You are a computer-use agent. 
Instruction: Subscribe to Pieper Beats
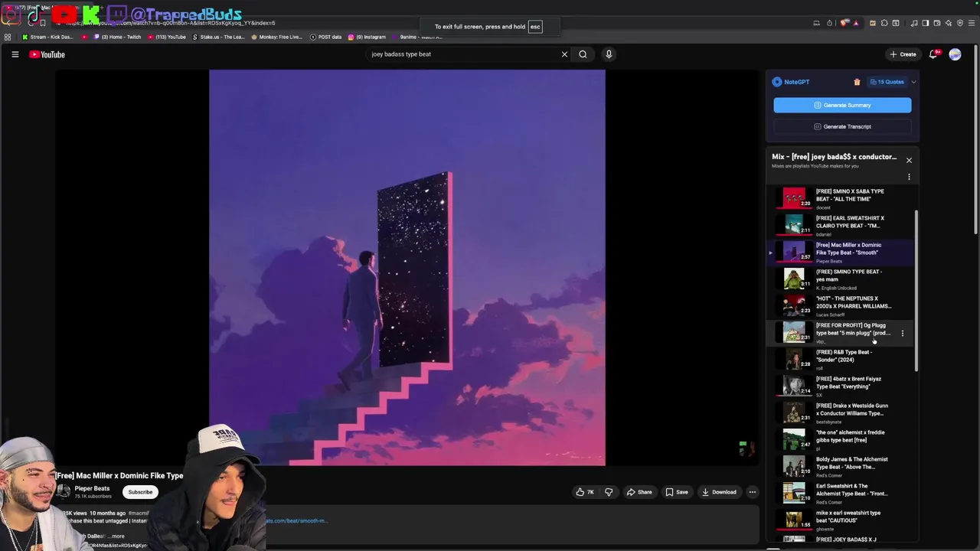140,492
